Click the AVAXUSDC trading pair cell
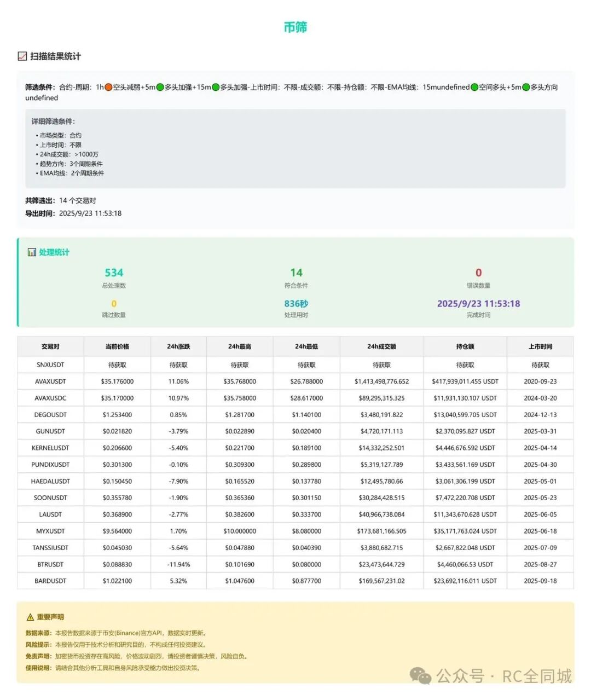The image size is (591, 700). [x=50, y=398]
